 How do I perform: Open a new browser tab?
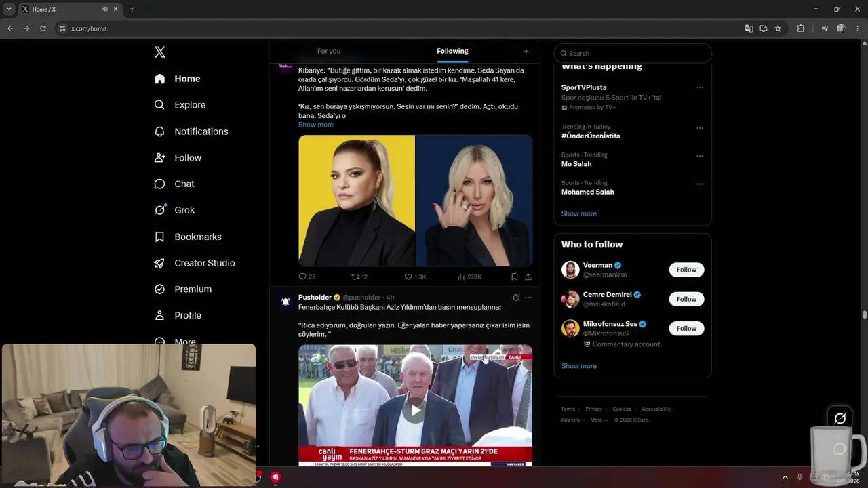coord(132,9)
